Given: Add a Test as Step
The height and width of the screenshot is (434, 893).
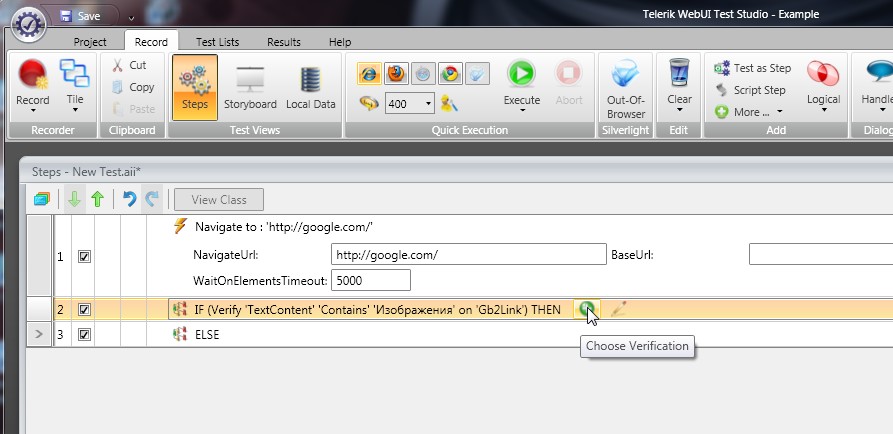Looking at the screenshot, I should coord(752,68).
